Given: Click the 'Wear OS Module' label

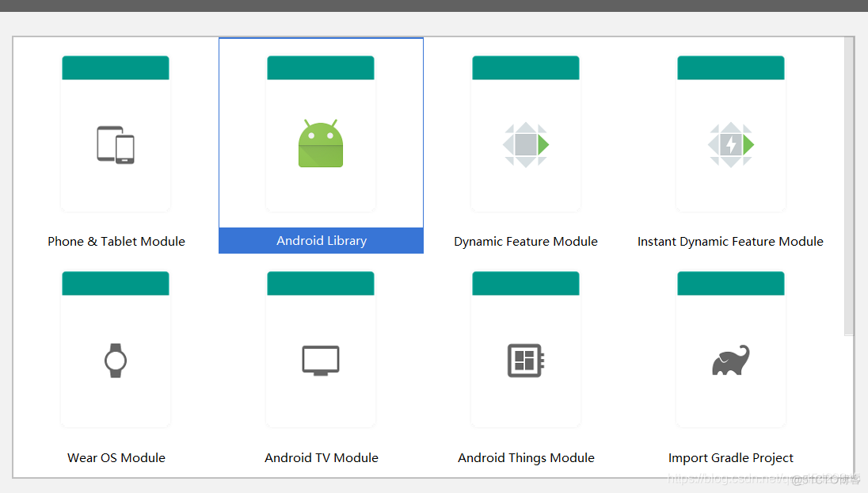Looking at the screenshot, I should [x=116, y=457].
